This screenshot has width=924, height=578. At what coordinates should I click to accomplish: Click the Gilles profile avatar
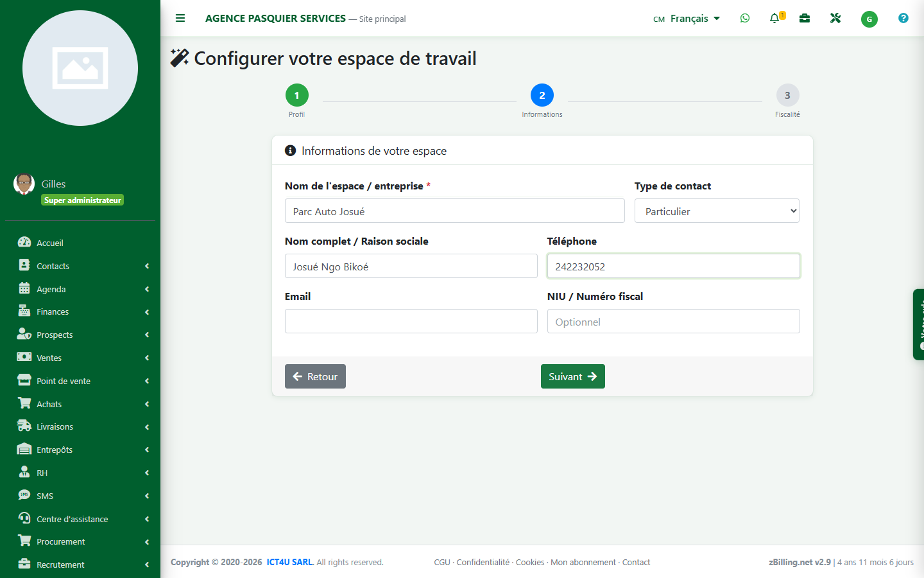coord(24,184)
